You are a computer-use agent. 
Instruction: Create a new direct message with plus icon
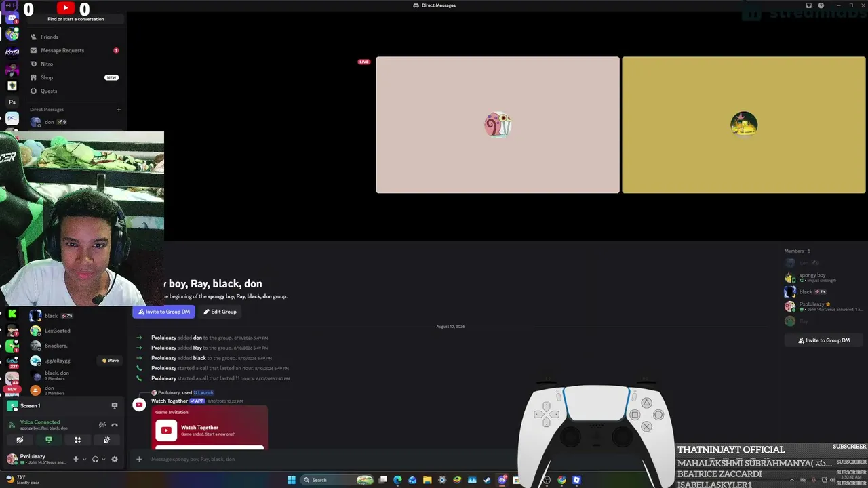click(119, 110)
